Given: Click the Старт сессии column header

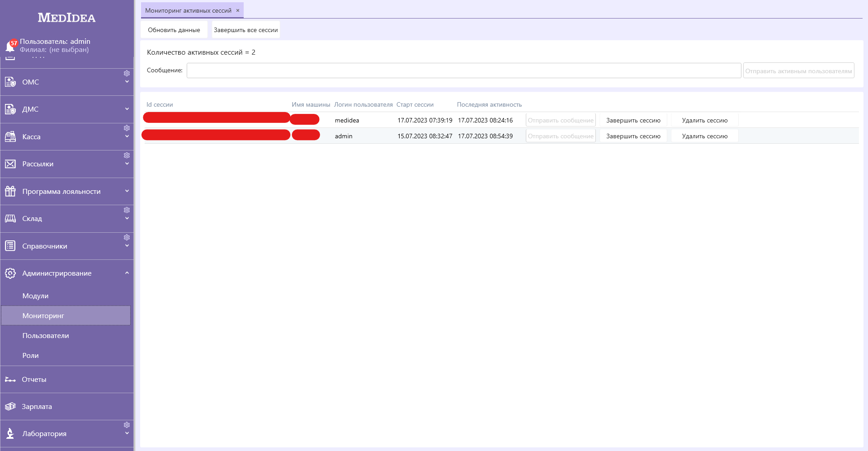Looking at the screenshot, I should [x=415, y=104].
